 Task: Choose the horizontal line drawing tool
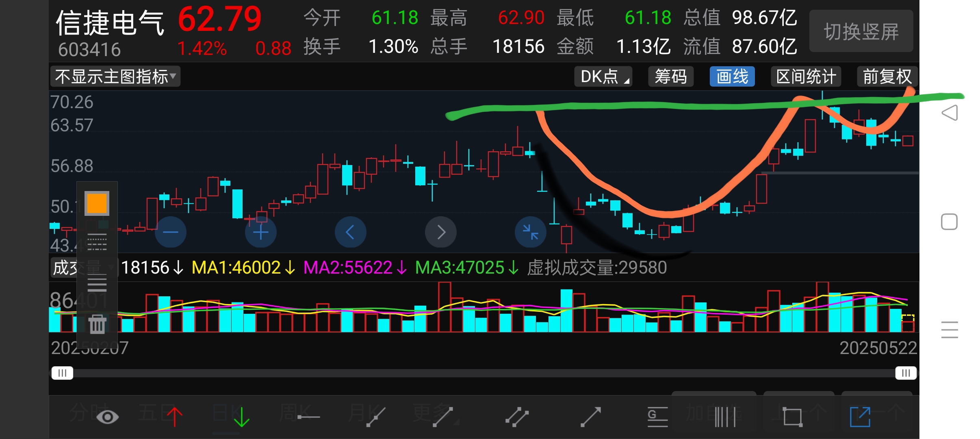pos(308,417)
